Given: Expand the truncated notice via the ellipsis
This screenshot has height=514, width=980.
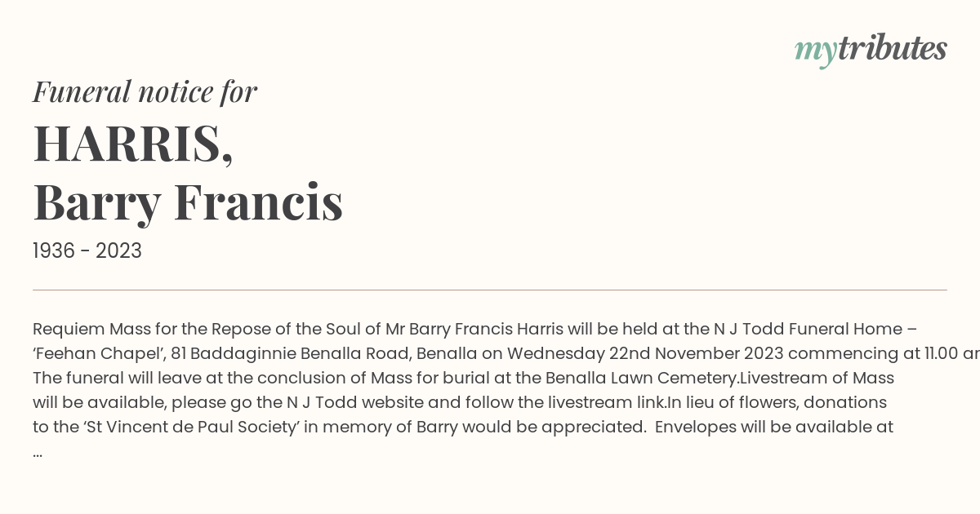Looking at the screenshot, I should pyautogui.click(x=38, y=451).
